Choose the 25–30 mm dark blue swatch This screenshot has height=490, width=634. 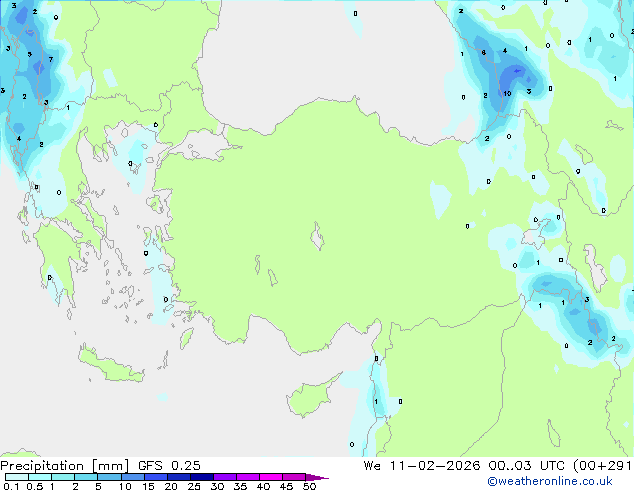(x=201, y=477)
